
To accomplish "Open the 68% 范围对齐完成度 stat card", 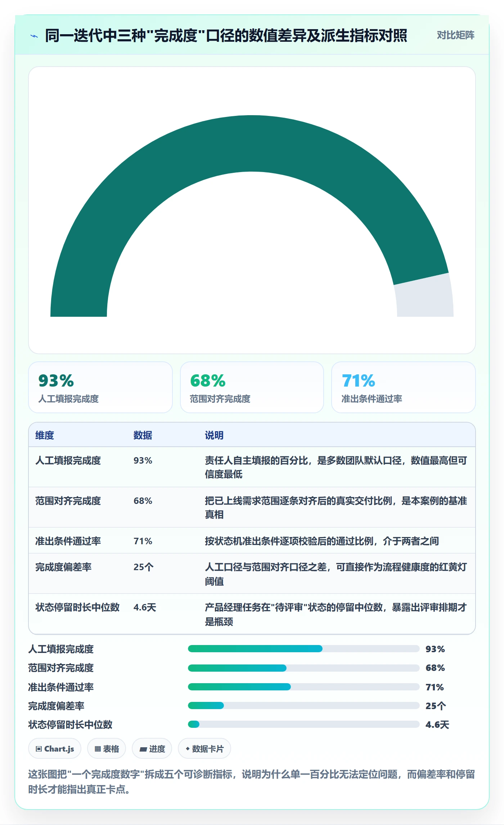I will point(252,387).
